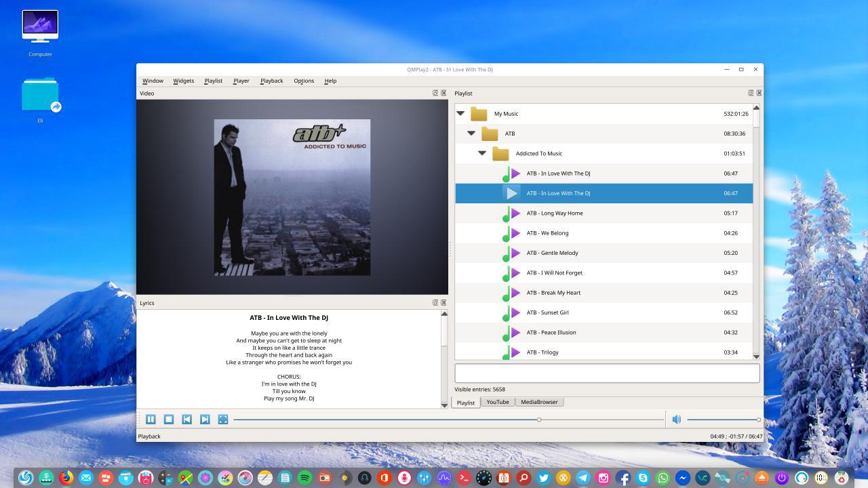Click the playlist filter input field
The height and width of the screenshot is (488, 868).
607,373
